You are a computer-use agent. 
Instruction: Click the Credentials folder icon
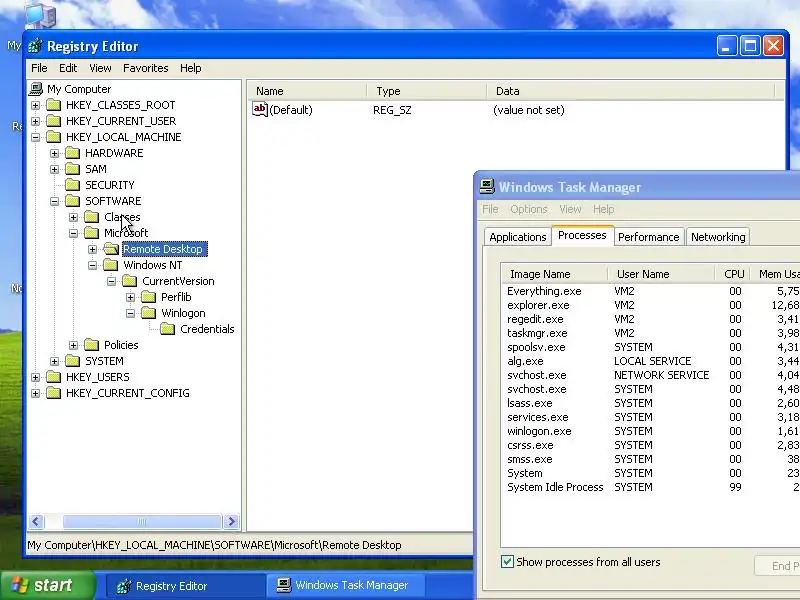coord(167,329)
